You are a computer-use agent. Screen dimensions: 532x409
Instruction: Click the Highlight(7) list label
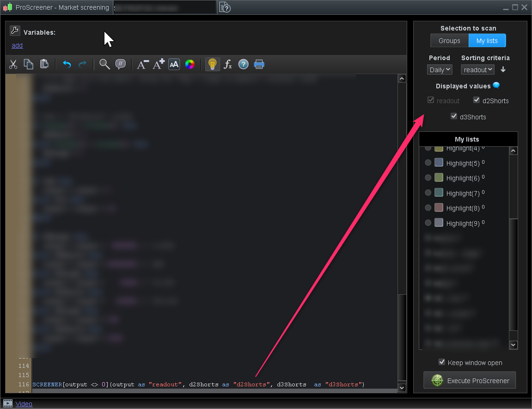pos(463,193)
